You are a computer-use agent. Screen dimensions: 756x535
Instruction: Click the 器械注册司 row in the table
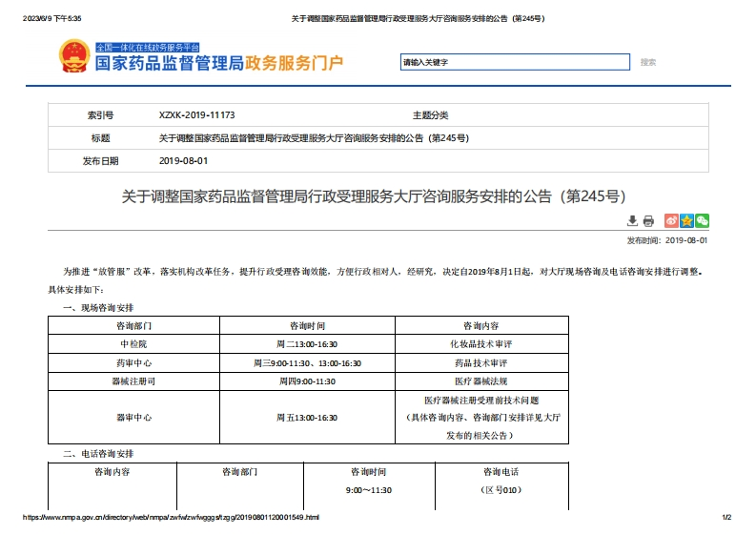pyautogui.click(x=133, y=381)
